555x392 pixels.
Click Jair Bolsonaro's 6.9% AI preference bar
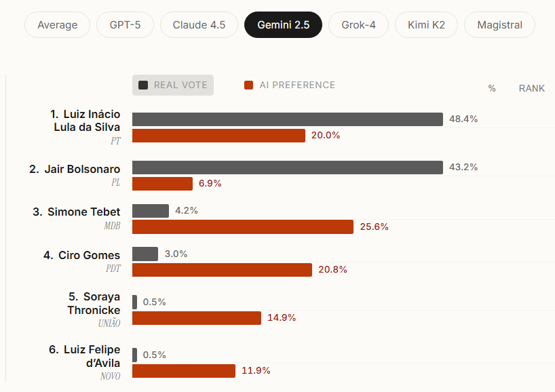162,184
